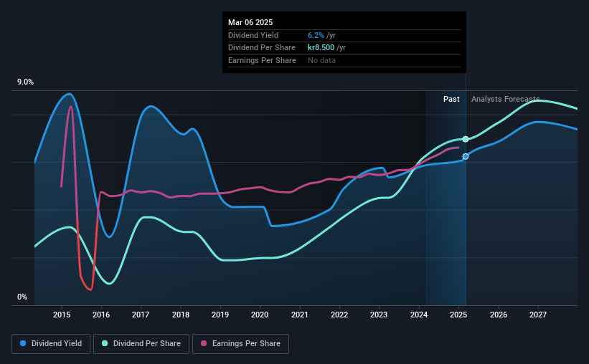Screen dimensions: 589x364
Task: Click the 2017 x-axis label
Action: (x=141, y=315)
